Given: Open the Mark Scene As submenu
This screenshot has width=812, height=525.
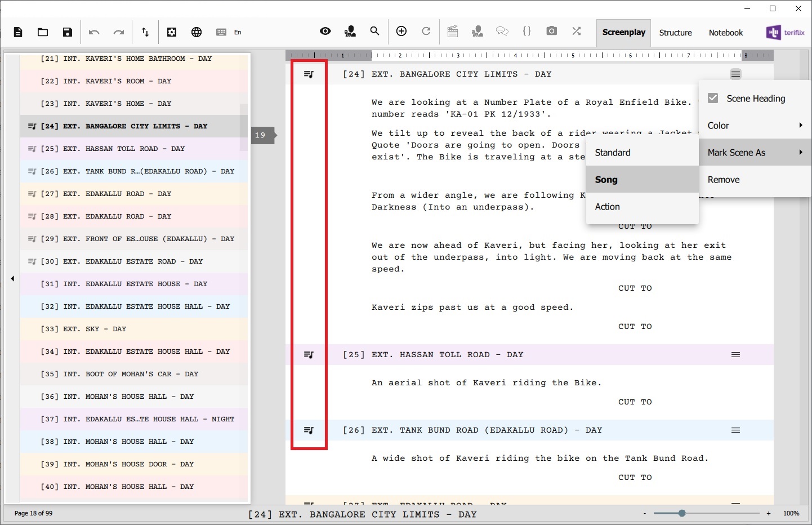Looking at the screenshot, I should pos(755,153).
